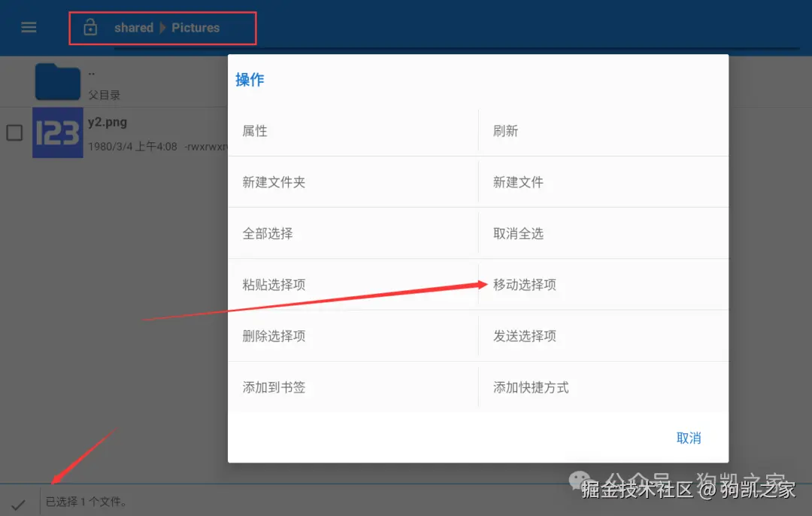Open the navigation drawer hamburger menu

pyautogui.click(x=29, y=27)
